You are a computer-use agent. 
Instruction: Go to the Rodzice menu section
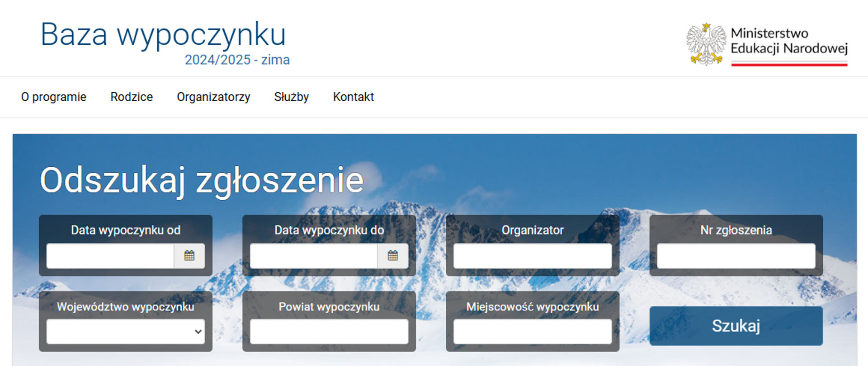point(132,97)
